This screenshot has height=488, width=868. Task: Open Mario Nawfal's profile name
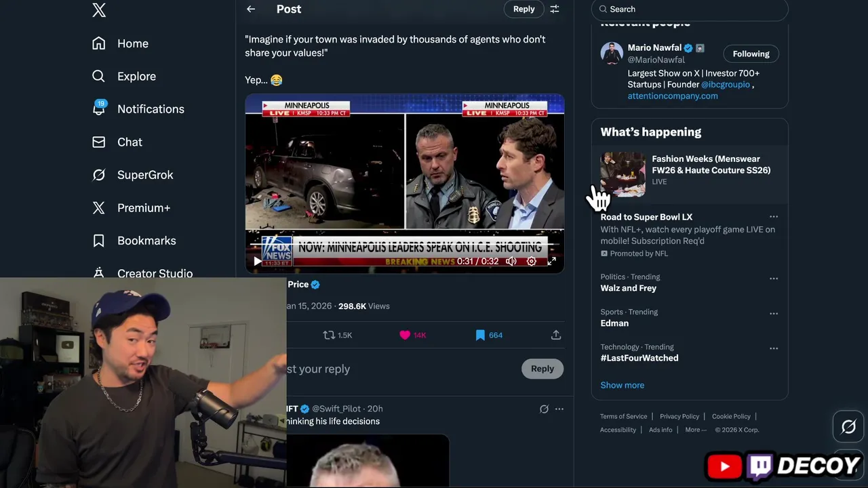click(654, 47)
